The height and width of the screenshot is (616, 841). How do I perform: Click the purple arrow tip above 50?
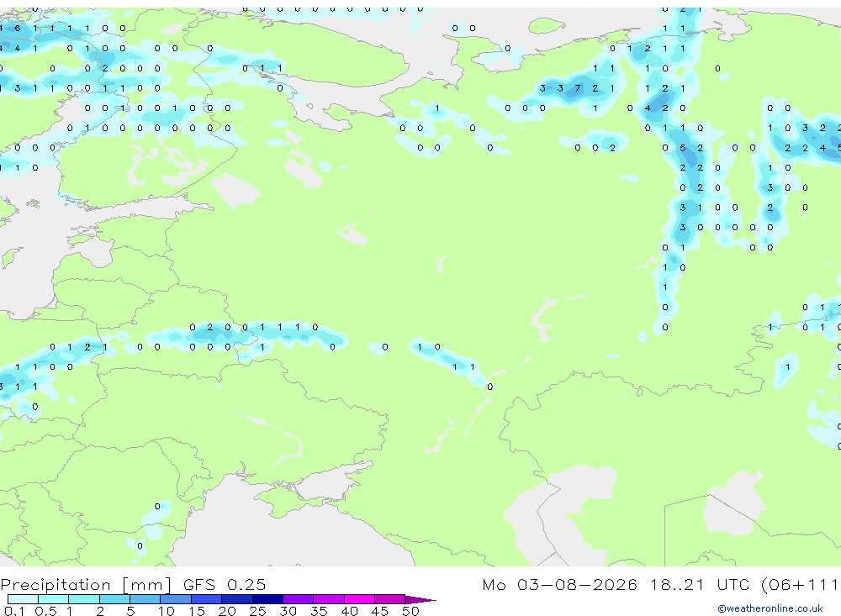click(420, 600)
